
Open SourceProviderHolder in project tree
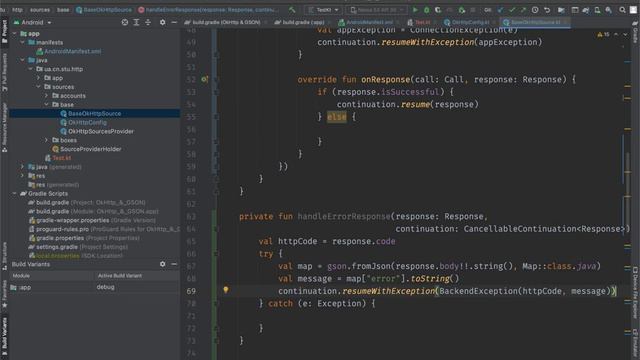pyautogui.click(x=90, y=149)
